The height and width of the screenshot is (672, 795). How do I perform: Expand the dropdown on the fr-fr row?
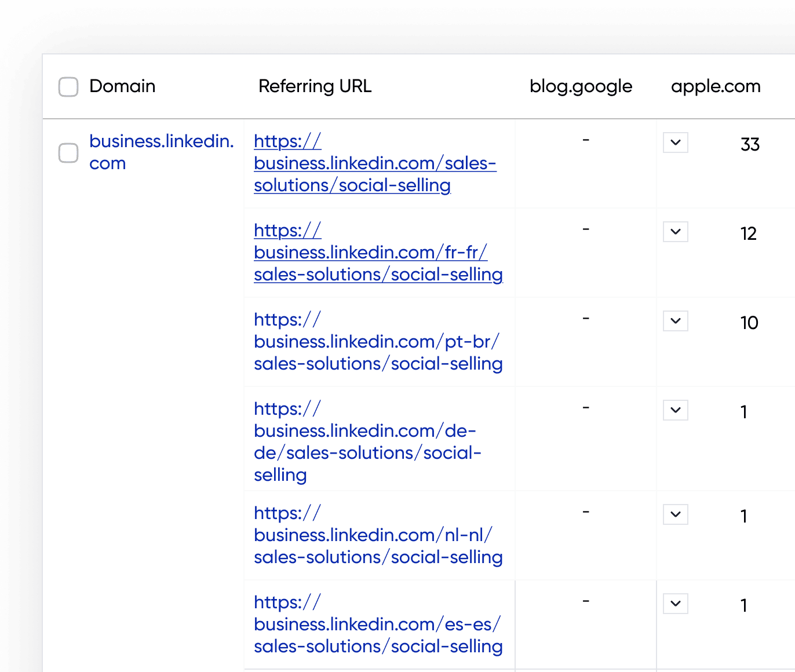(675, 231)
